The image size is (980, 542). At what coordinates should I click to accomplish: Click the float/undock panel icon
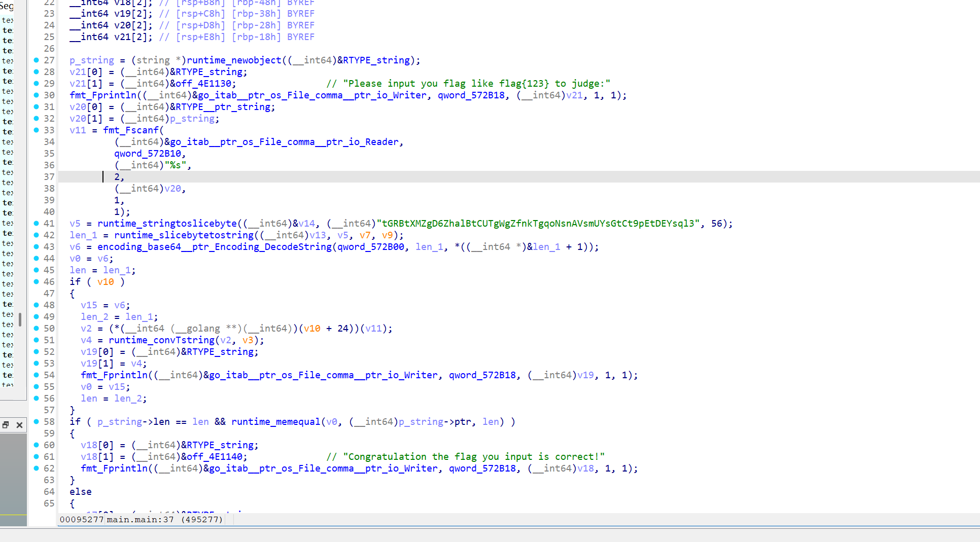tap(6, 425)
